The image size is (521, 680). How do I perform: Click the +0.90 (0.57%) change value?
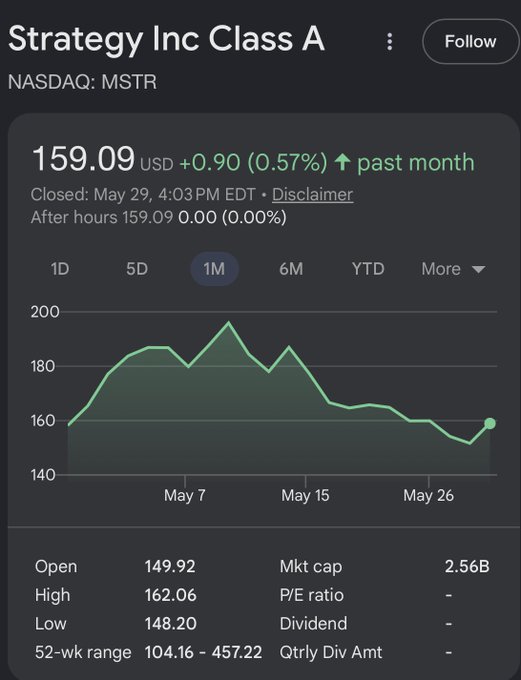(253, 163)
